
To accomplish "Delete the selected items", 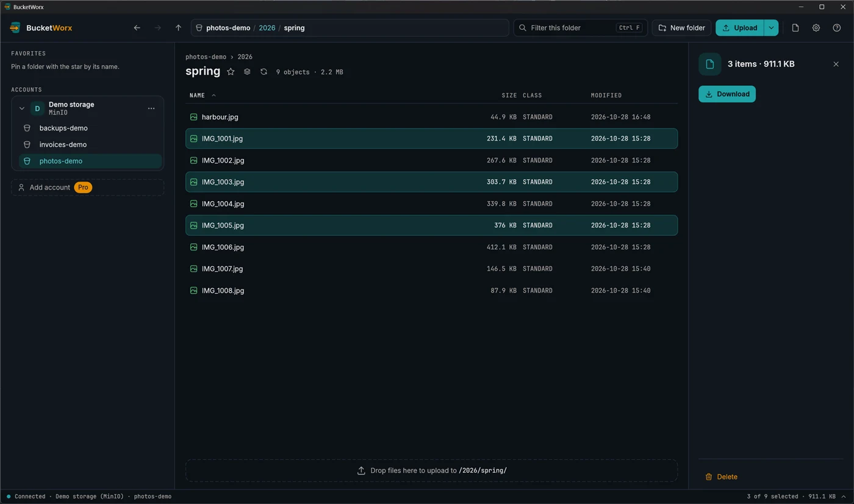I will tap(721, 477).
